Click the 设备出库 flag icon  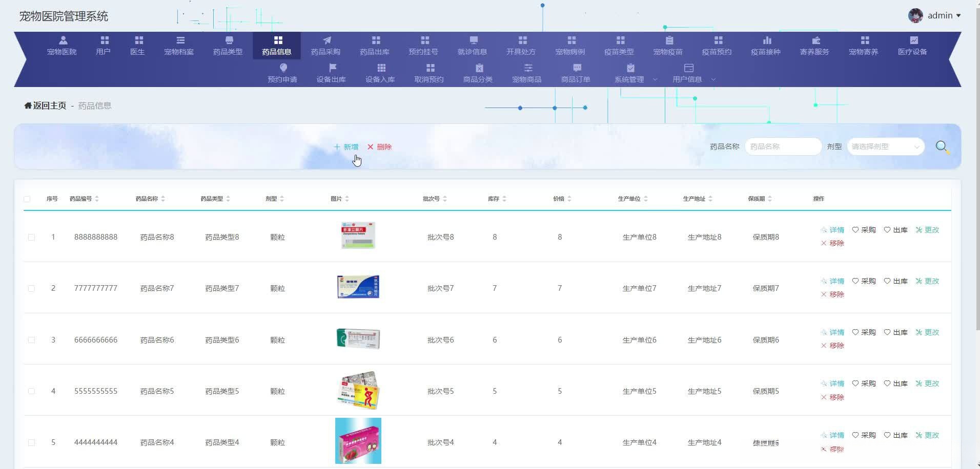332,67
